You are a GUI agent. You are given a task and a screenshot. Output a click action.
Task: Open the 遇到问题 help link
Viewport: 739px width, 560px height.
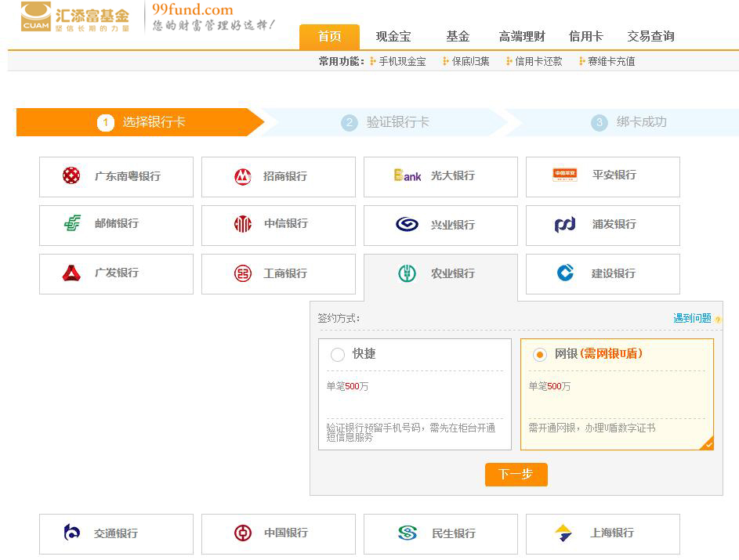(692, 318)
